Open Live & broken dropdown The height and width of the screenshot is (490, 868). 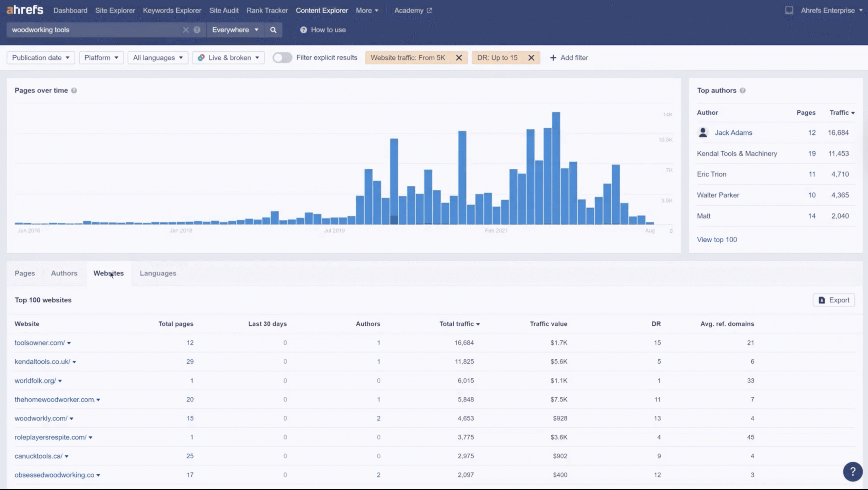point(229,58)
